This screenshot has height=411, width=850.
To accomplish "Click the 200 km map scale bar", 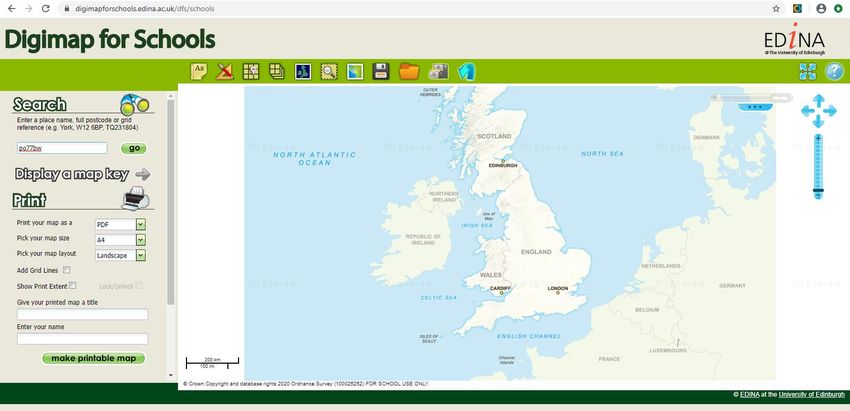I will coord(212,361).
